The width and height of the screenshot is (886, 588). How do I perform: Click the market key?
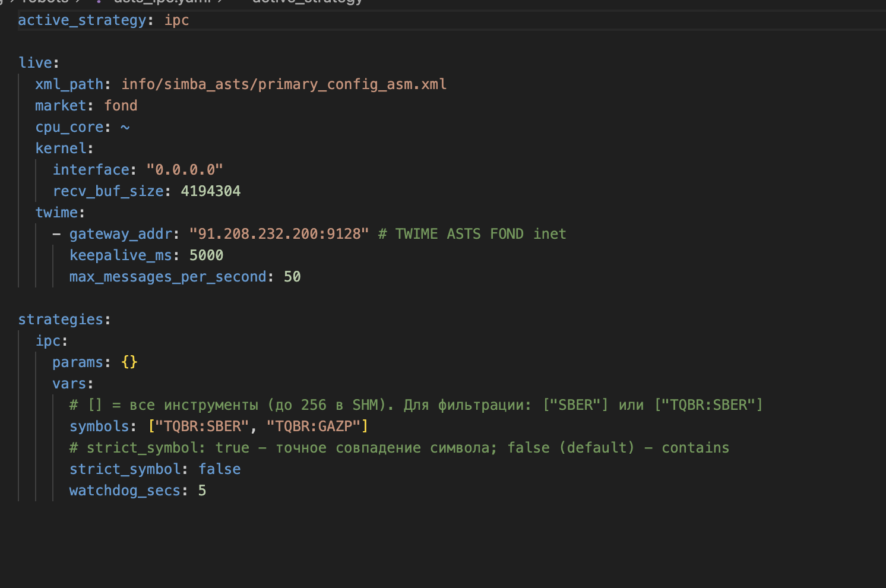pyautogui.click(x=61, y=106)
